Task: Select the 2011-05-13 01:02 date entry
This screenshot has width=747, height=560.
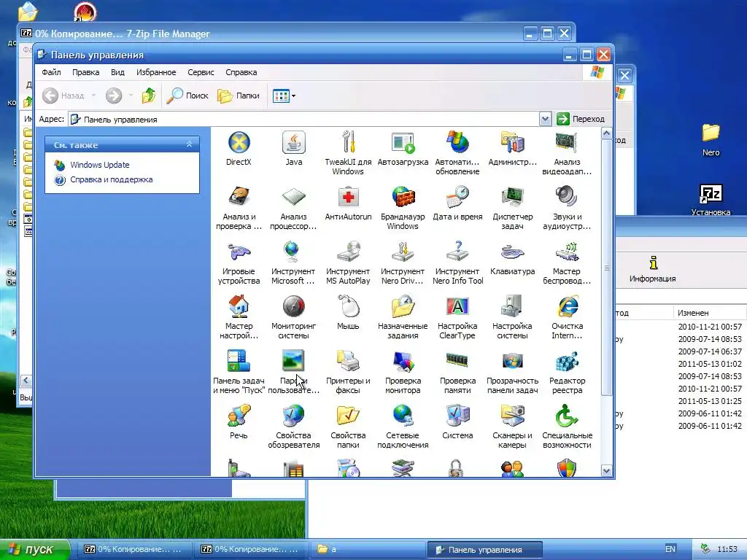Action: 710,364
